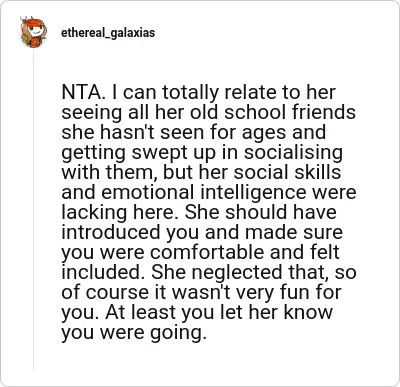The width and height of the screenshot is (400, 387).
Task: Open ethereal_galaxias user profile
Action: [108, 33]
